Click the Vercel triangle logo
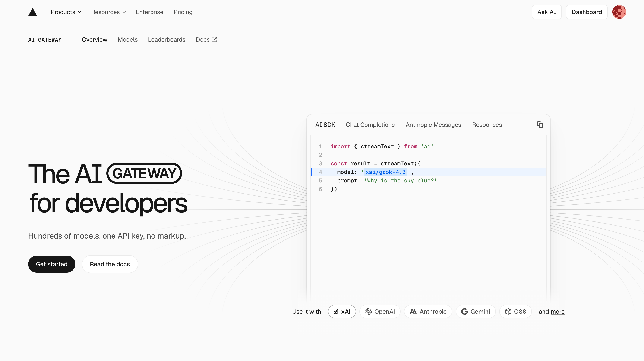The width and height of the screenshot is (644, 361). point(32,12)
